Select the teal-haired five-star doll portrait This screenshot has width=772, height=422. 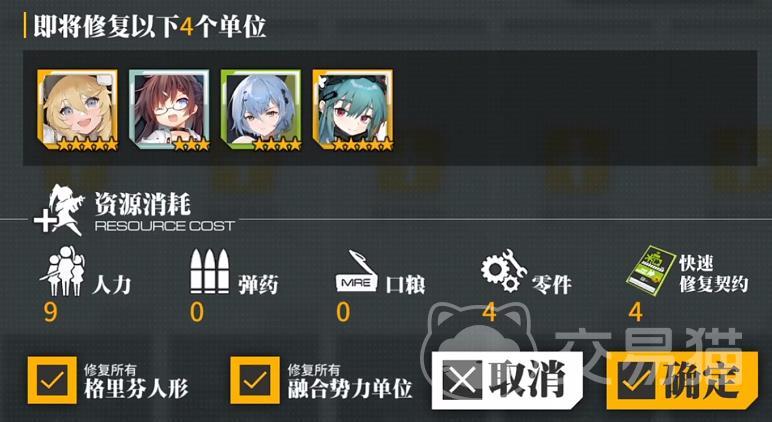[x=353, y=110]
